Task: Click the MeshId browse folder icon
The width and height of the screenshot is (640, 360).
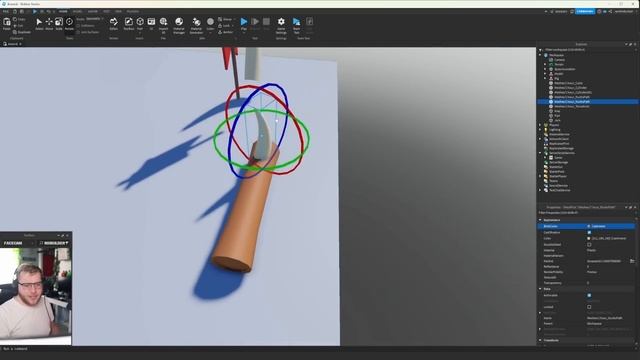Action: pyautogui.click(x=632, y=261)
